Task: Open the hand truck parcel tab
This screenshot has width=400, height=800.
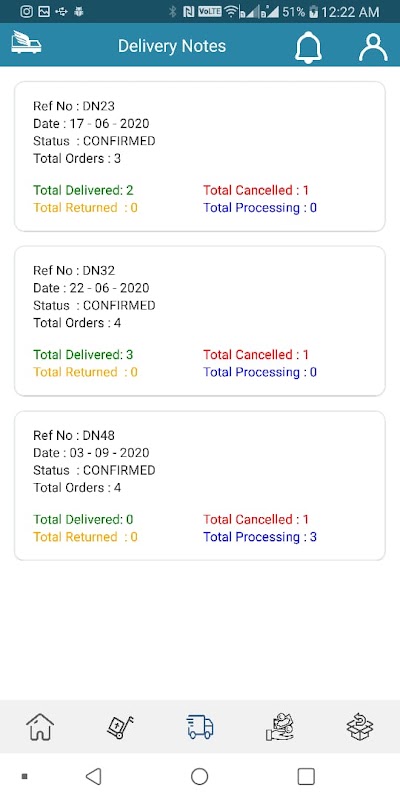Action: coord(120,727)
